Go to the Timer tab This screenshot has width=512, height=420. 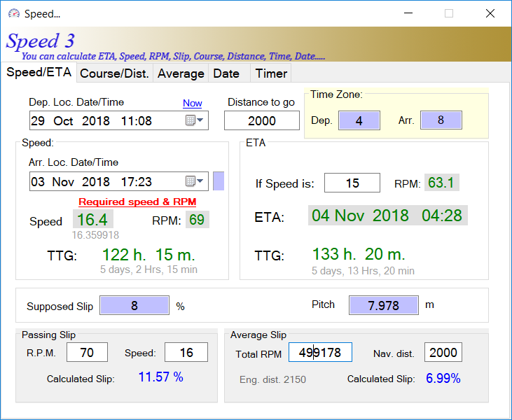pos(271,73)
